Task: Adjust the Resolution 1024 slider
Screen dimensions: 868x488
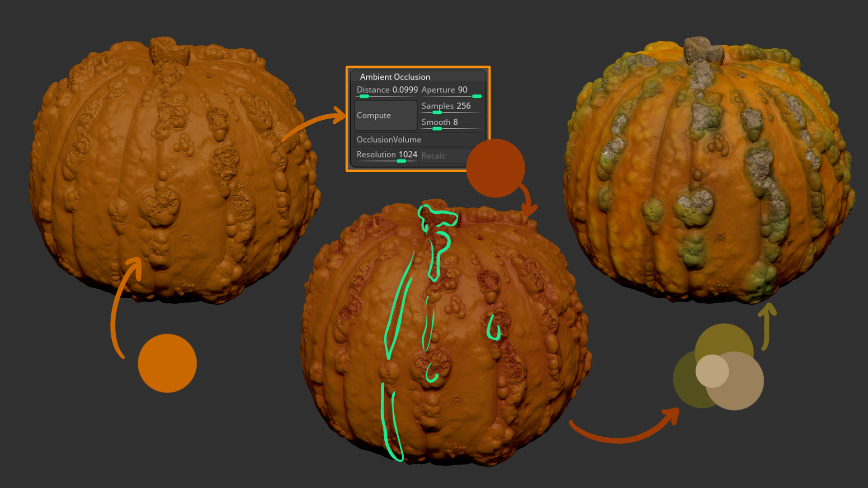Action: [387, 155]
